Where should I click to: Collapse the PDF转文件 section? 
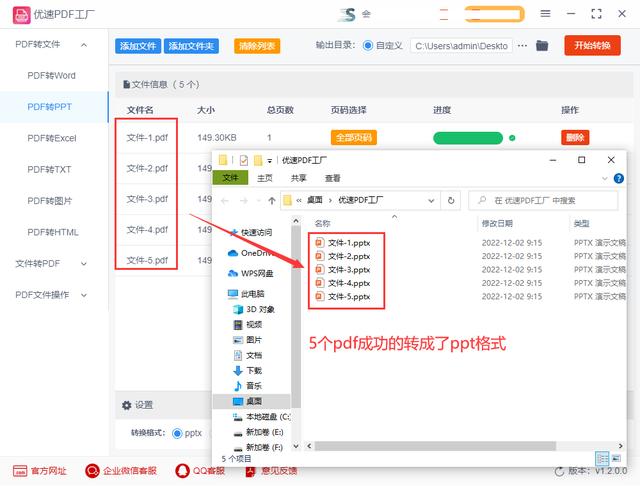click(x=84, y=45)
